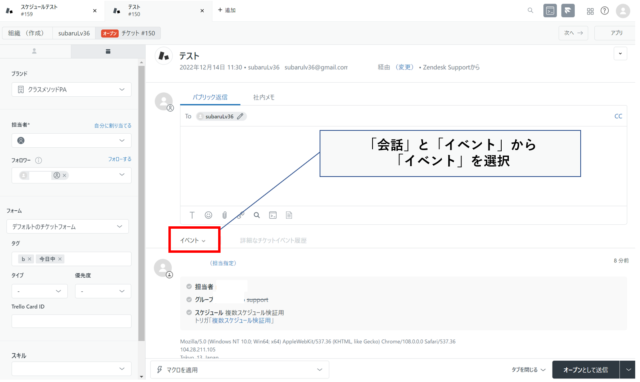Click the 次へ next ticket button
The height and width of the screenshot is (382, 640).
pos(573,33)
